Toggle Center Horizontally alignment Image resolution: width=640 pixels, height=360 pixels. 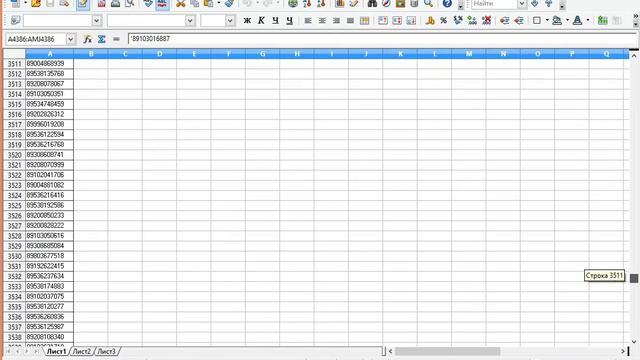click(x=322, y=20)
